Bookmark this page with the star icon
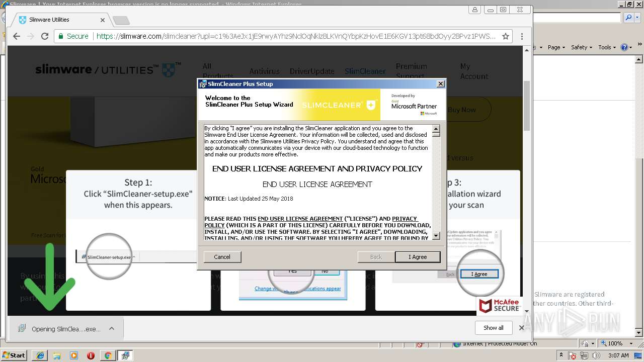 pyautogui.click(x=506, y=36)
